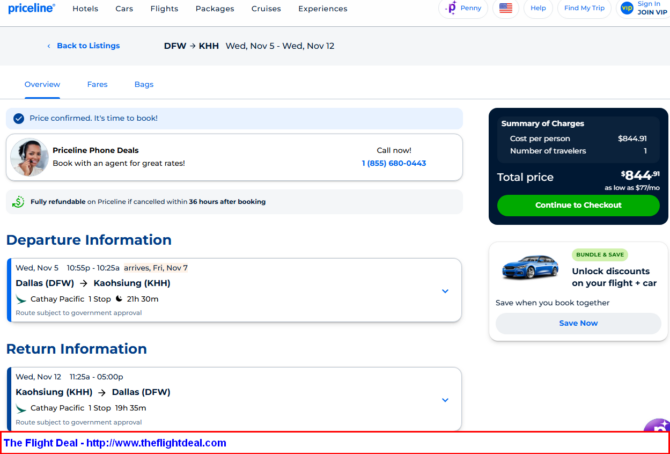
Task: Click the Save Now button
Action: (578, 323)
